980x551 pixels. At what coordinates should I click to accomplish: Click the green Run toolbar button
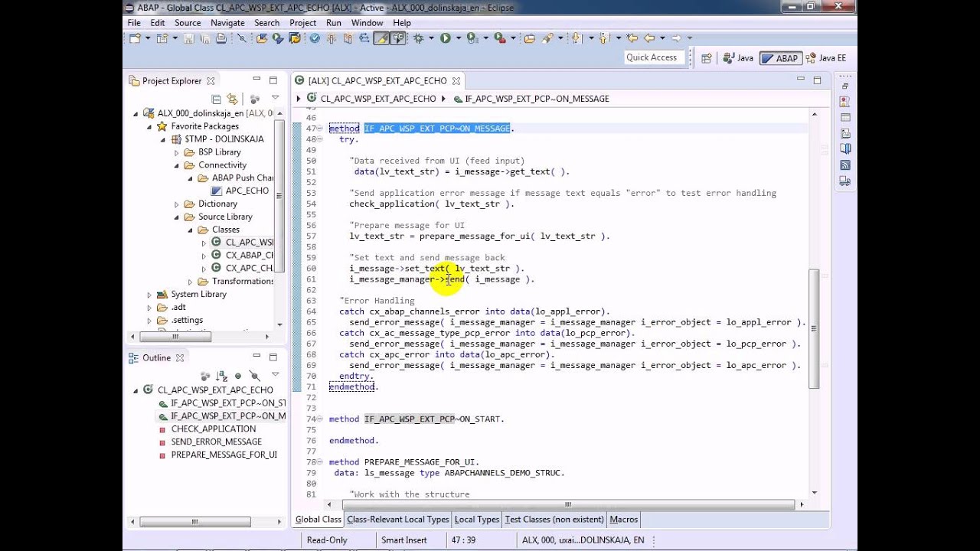[446, 38]
